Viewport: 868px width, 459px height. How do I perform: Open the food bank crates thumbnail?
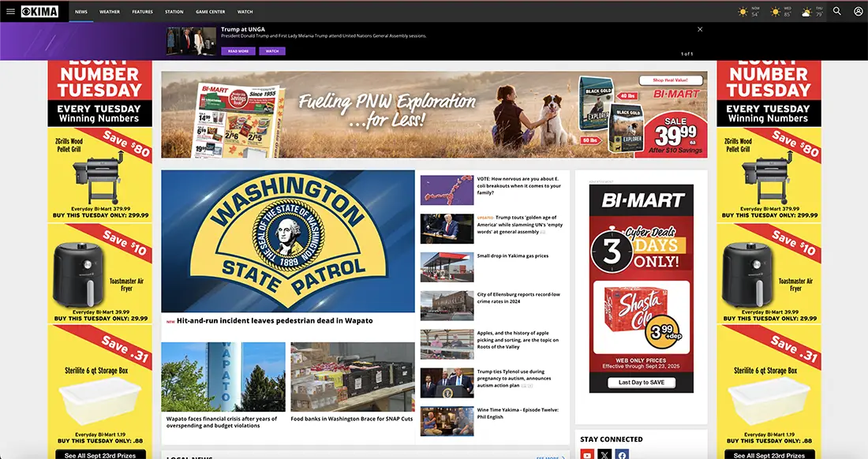(353, 377)
